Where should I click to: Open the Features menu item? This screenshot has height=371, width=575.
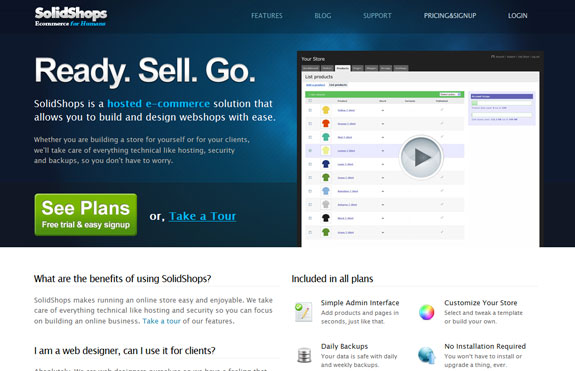(267, 16)
